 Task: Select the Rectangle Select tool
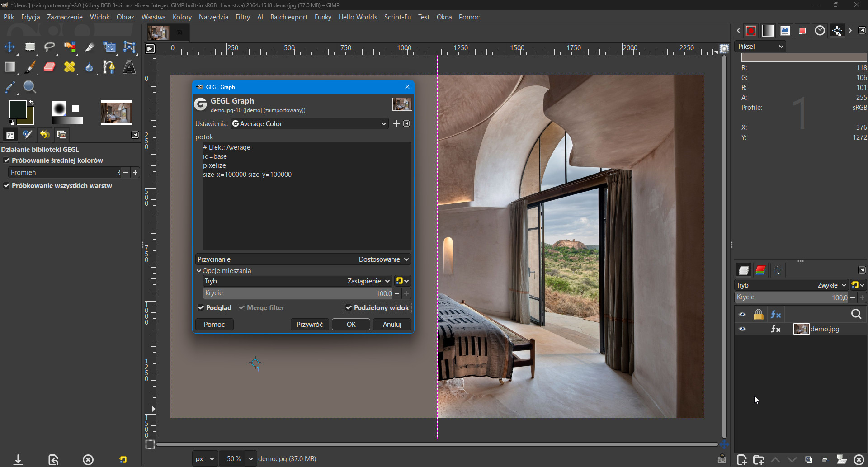[x=30, y=47]
